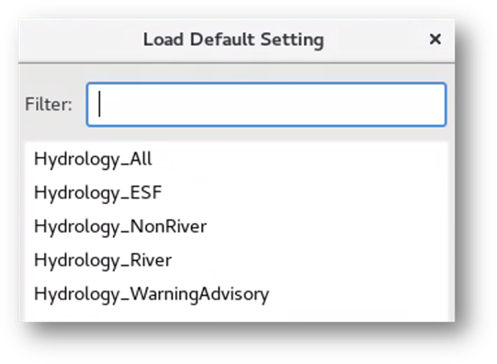497x364 pixels.
Task: Close the Load Default Setting dialog
Action: point(435,39)
